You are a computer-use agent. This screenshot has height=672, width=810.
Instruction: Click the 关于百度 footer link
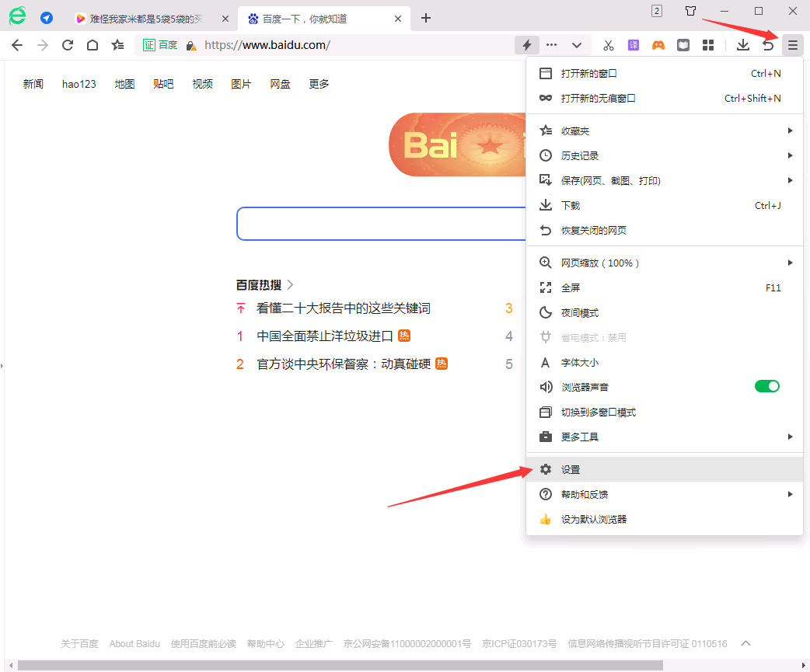[79, 643]
